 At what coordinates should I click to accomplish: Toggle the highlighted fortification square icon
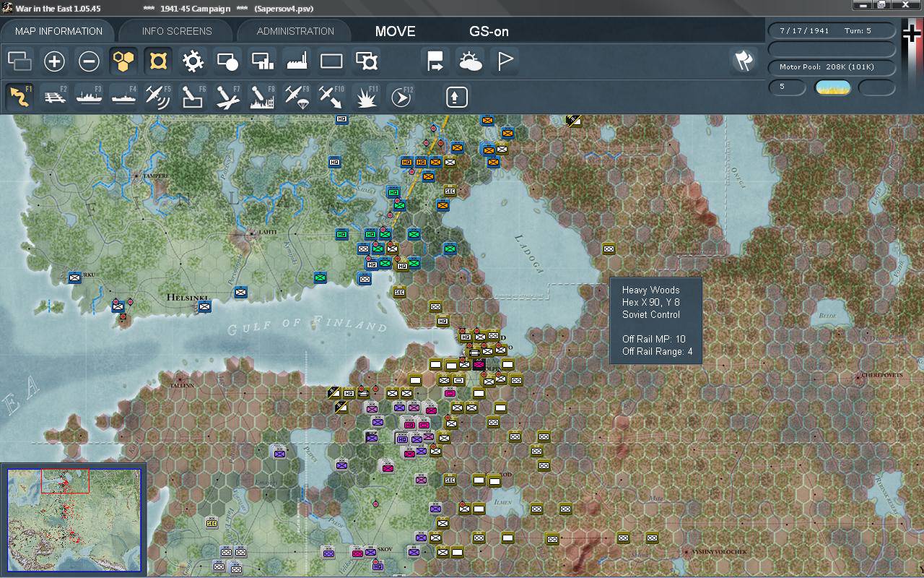(158, 61)
